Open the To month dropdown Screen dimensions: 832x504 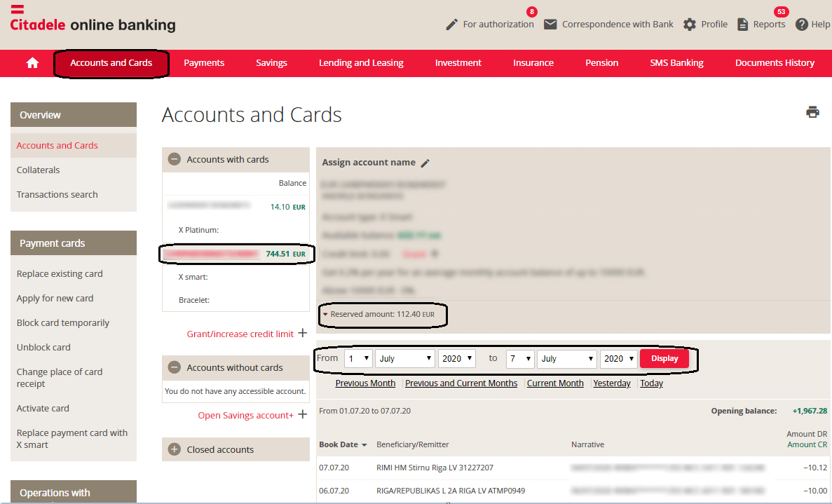click(x=566, y=359)
